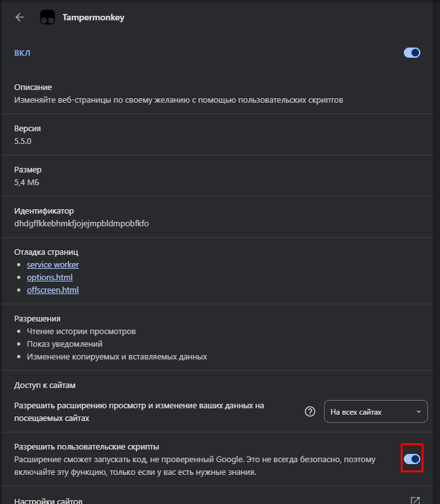The height and width of the screenshot is (504, 440).
Task: Open the service worker debug link
Action: click(53, 264)
